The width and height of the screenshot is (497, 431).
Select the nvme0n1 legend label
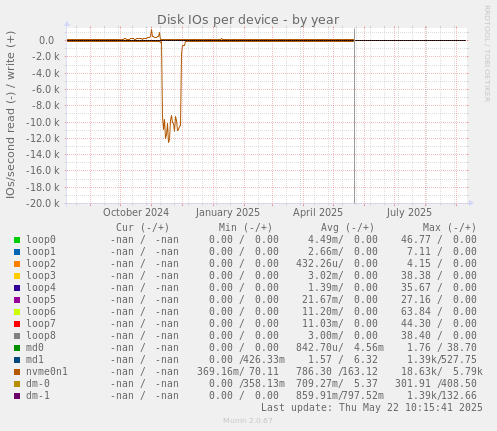(x=47, y=371)
